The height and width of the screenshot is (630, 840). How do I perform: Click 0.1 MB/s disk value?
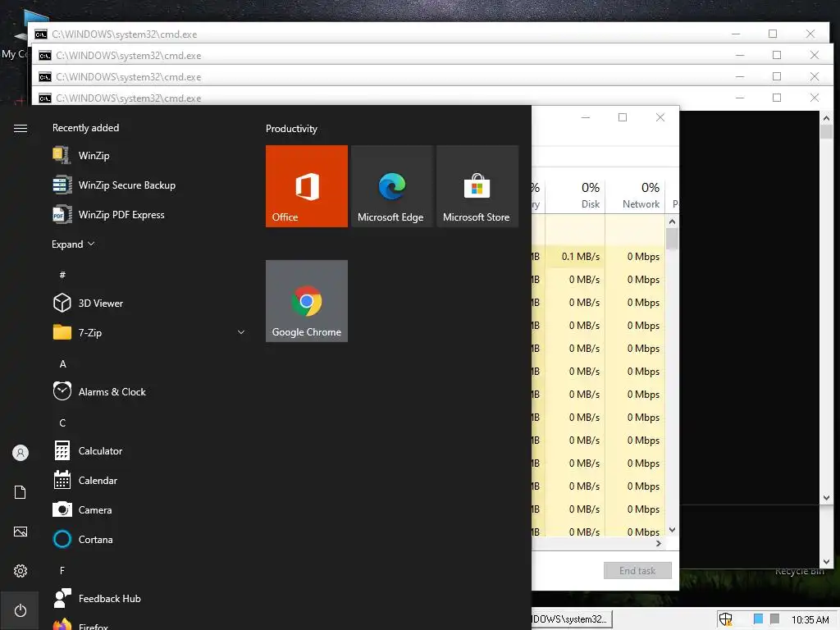point(581,257)
